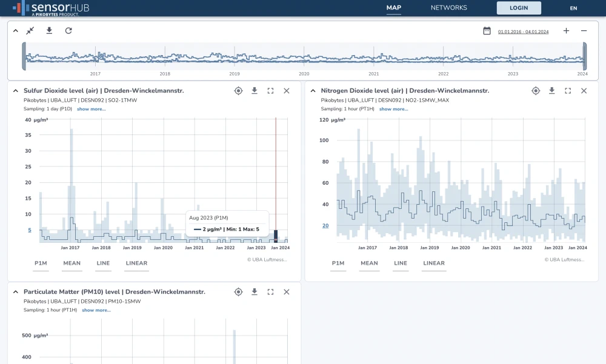Open the calendar date picker icon

(x=487, y=31)
